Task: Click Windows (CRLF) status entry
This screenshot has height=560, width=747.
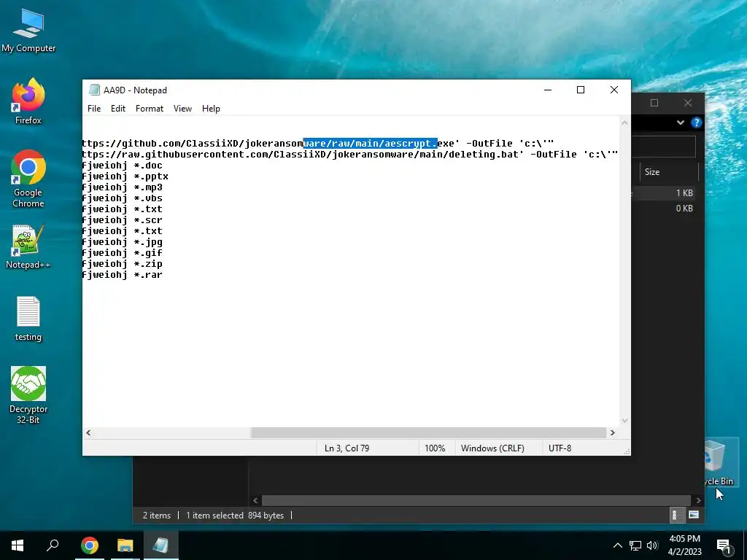Action: tap(492, 448)
